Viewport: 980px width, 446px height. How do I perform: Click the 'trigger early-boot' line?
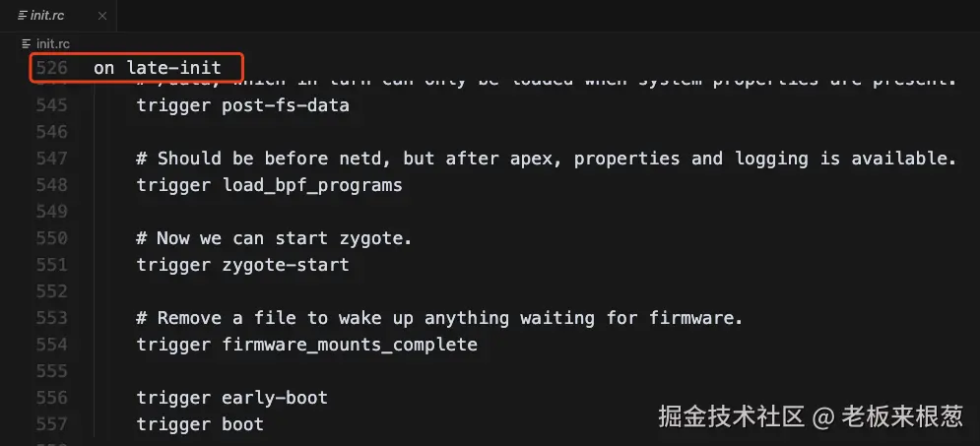click(x=231, y=398)
